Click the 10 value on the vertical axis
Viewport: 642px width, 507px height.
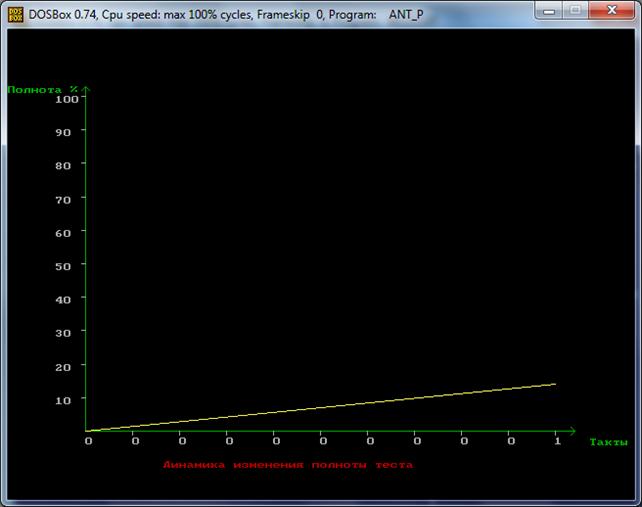click(63, 401)
